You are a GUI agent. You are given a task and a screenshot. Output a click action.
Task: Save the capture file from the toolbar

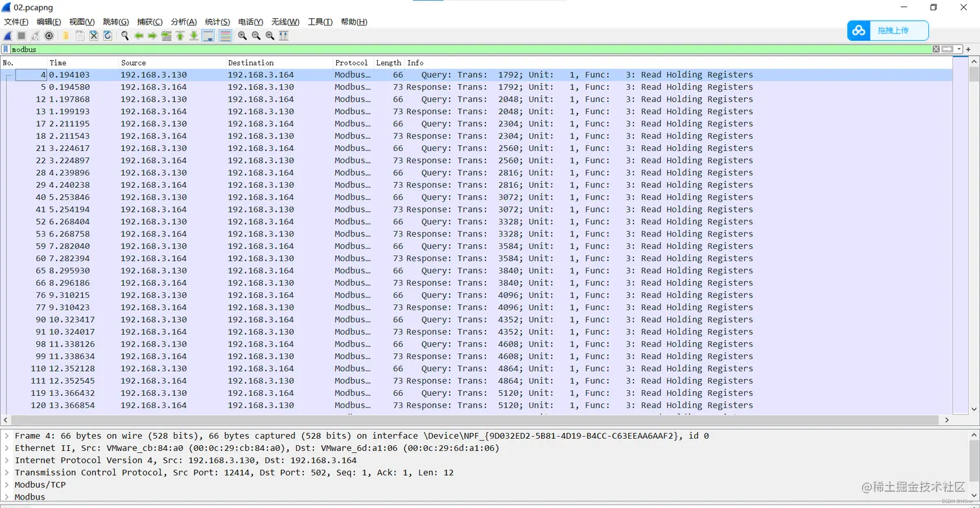[x=80, y=36]
